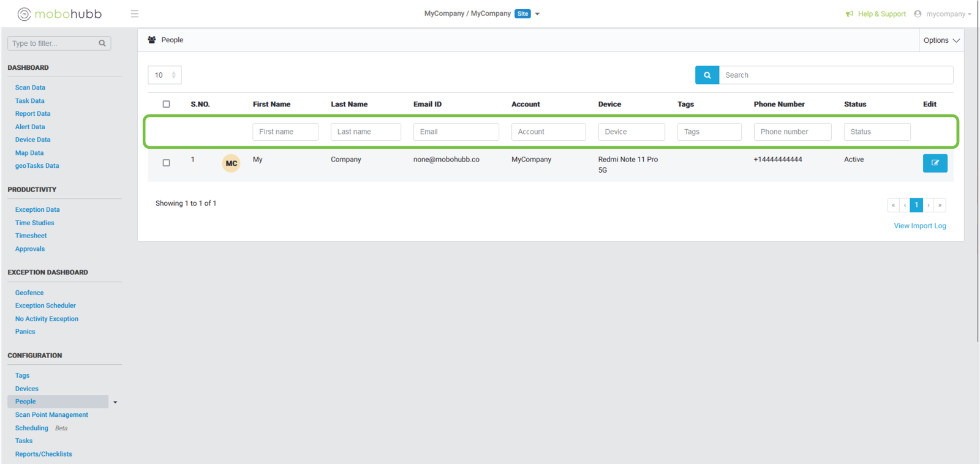The height and width of the screenshot is (464, 980).
Task: Open Scan Data in the sidebar
Action: (x=30, y=88)
